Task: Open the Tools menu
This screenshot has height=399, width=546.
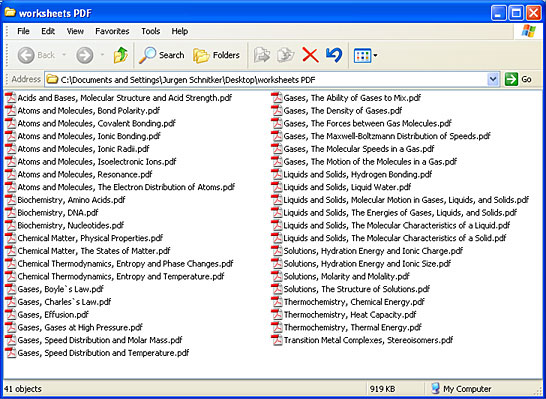Action: coord(150,31)
